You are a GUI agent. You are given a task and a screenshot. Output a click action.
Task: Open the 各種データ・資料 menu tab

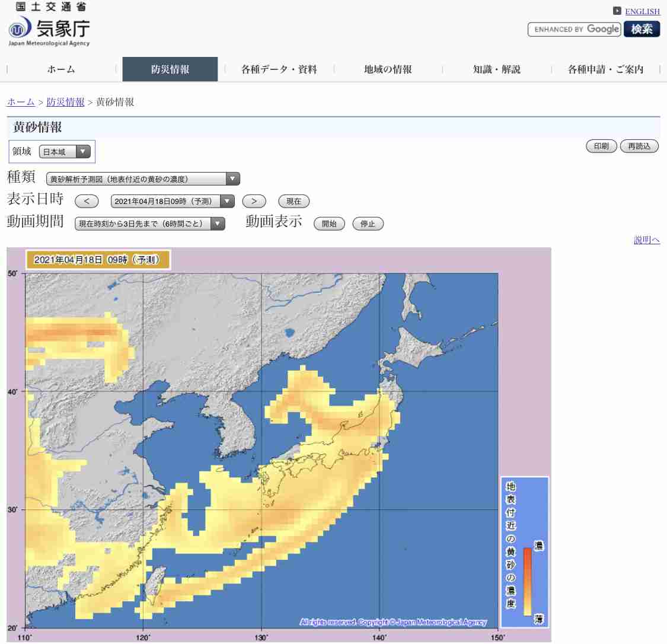[x=279, y=69]
